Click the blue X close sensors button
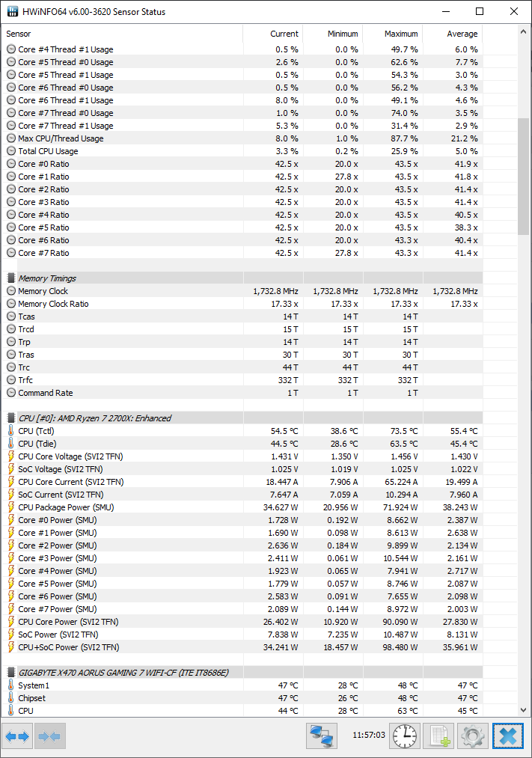The image size is (532, 758). pos(508,736)
